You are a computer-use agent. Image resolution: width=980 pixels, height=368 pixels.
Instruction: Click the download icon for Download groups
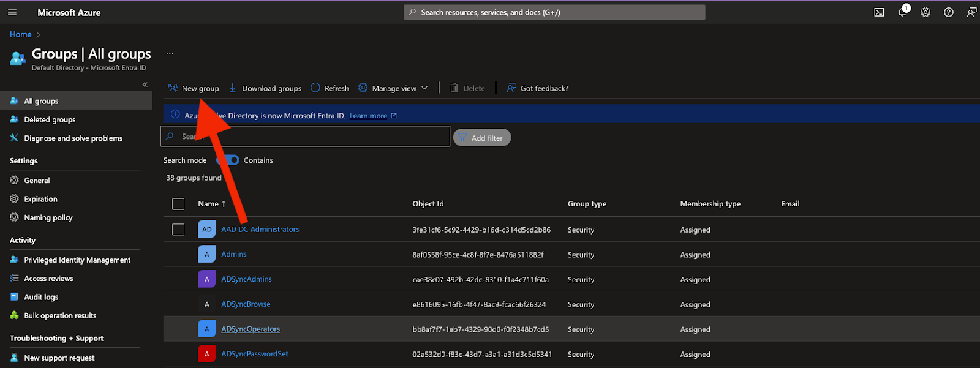(x=233, y=88)
